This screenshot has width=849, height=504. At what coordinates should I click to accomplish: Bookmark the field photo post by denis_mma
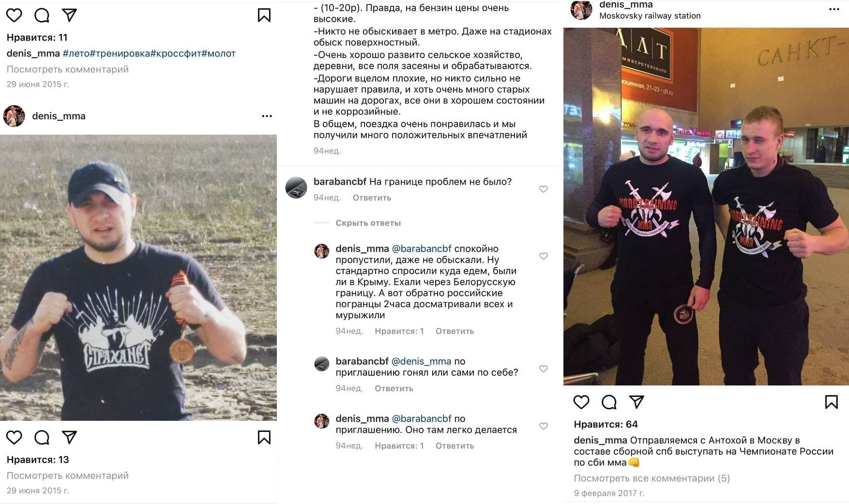(264, 437)
